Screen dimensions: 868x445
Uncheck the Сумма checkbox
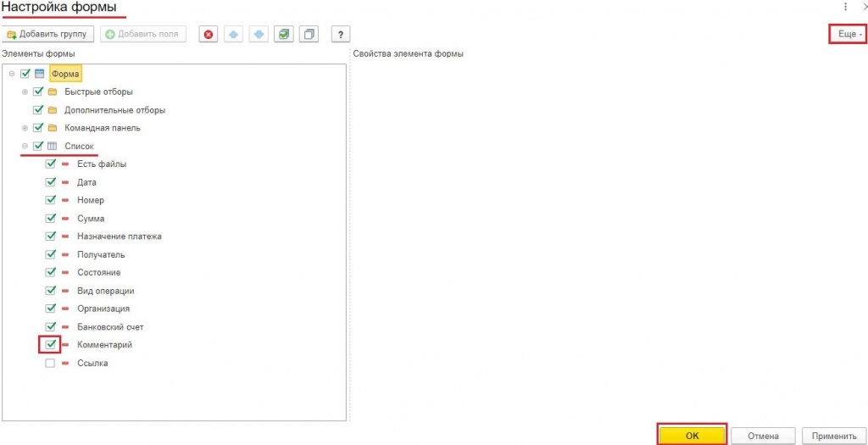pos(51,219)
